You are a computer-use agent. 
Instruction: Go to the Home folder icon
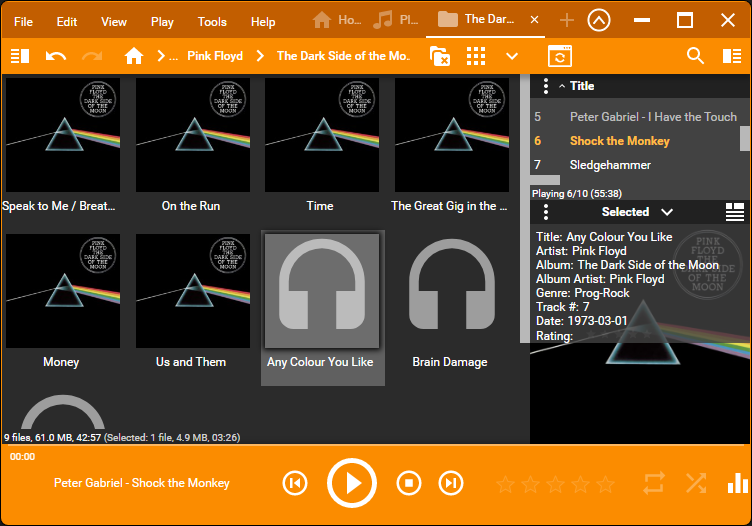(134, 56)
